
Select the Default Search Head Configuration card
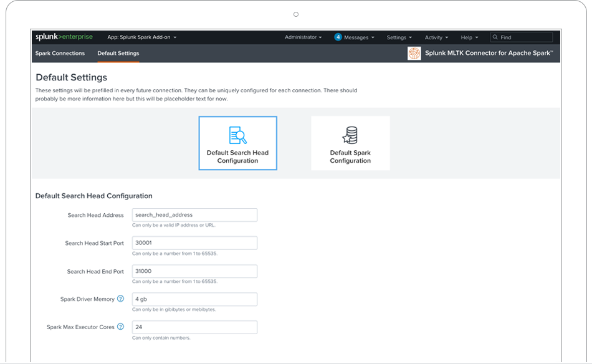[x=238, y=143]
